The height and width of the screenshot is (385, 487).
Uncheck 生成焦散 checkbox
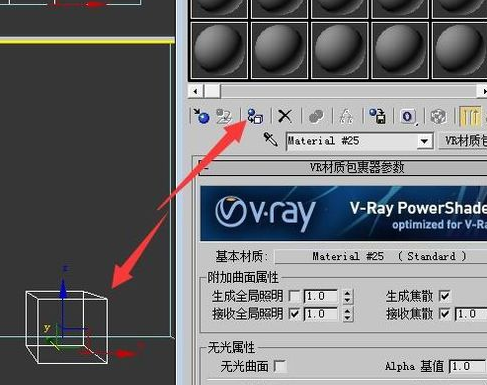tap(444, 296)
